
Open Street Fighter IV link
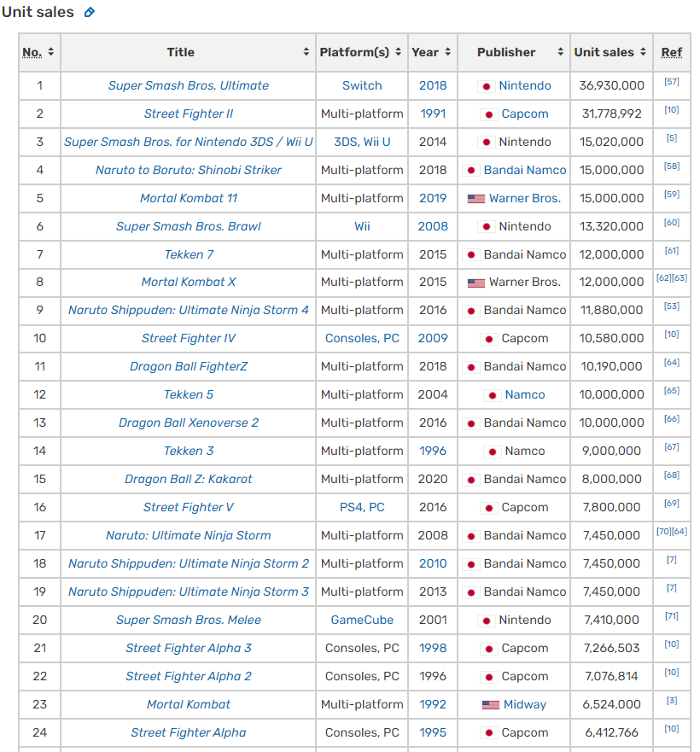pyautogui.click(x=188, y=338)
